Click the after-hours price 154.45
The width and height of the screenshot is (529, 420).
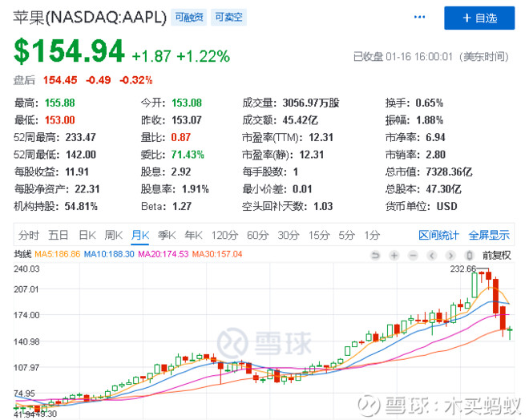tap(60, 80)
